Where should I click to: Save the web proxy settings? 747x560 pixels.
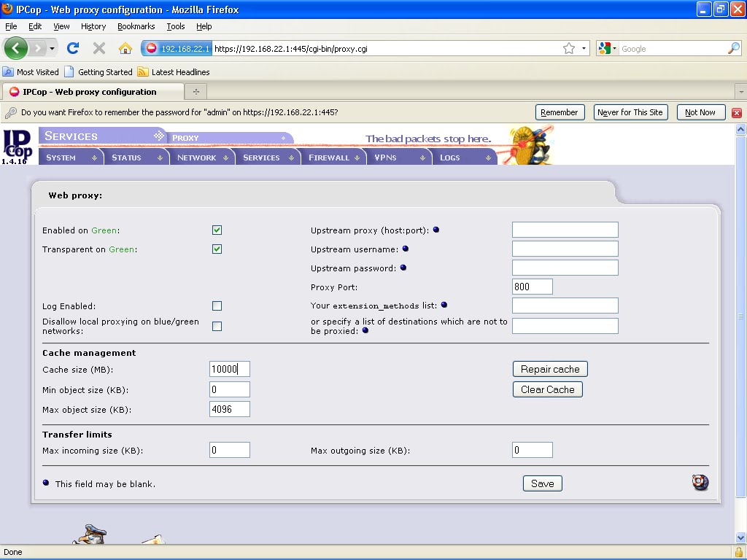coord(543,484)
